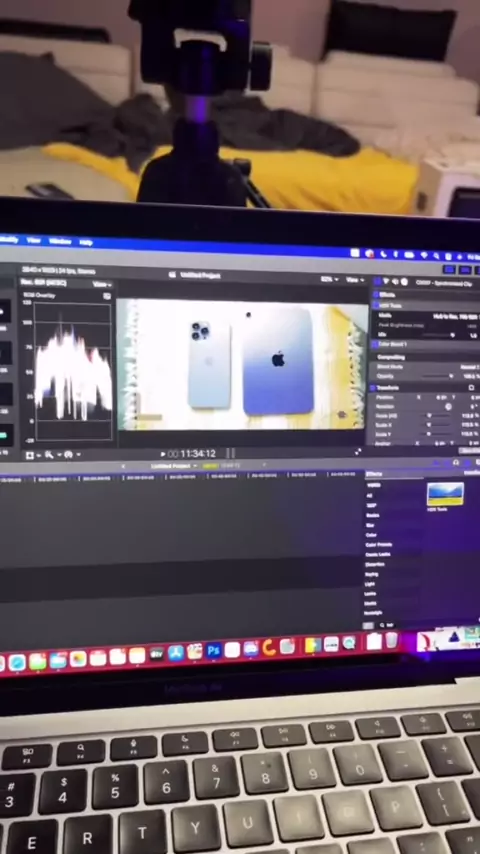
Task: Click the Compositing section header
Action: 391,357
